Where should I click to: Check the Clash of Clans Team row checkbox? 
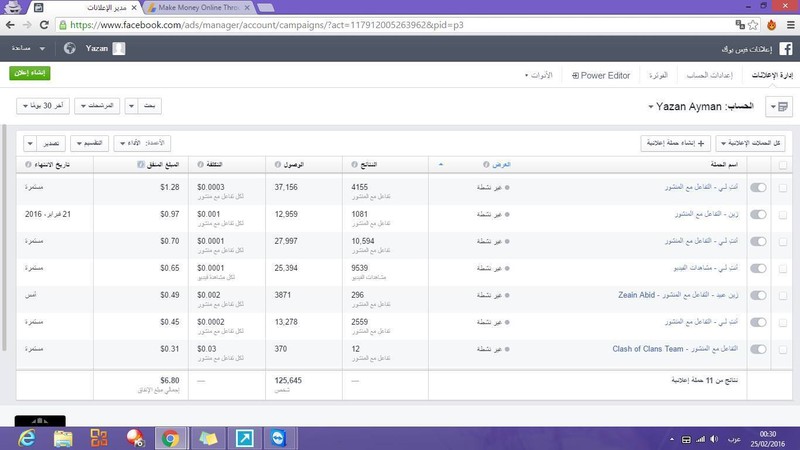(x=783, y=350)
